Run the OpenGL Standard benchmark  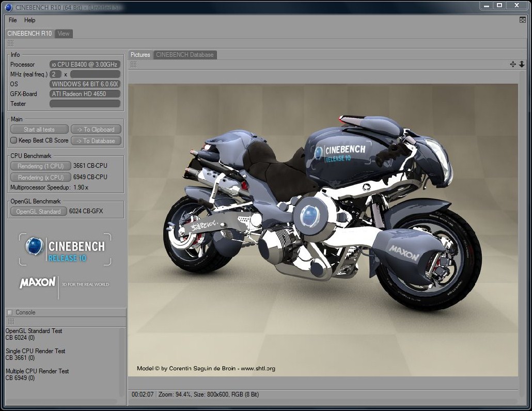click(38, 211)
